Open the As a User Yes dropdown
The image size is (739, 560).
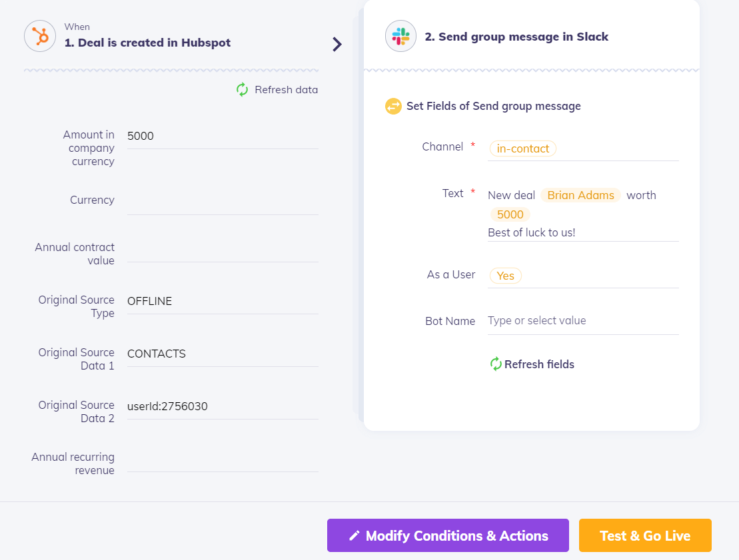[x=505, y=276]
